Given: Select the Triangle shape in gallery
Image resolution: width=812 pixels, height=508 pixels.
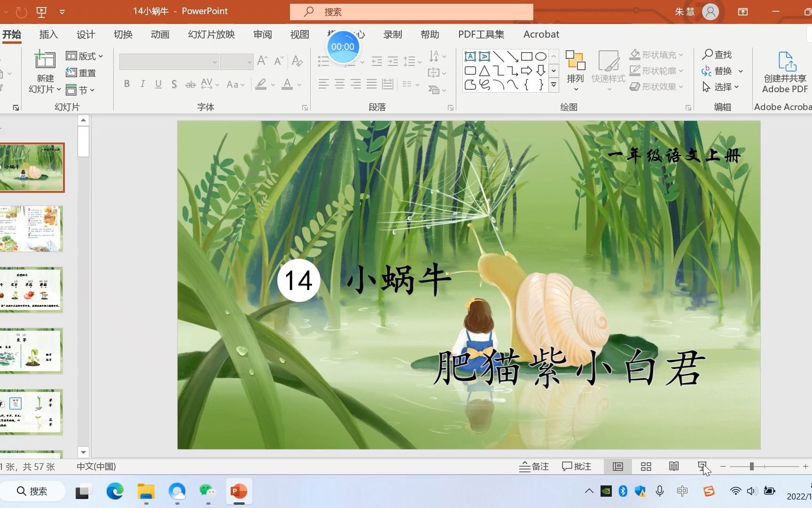Looking at the screenshot, I should click(x=484, y=71).
